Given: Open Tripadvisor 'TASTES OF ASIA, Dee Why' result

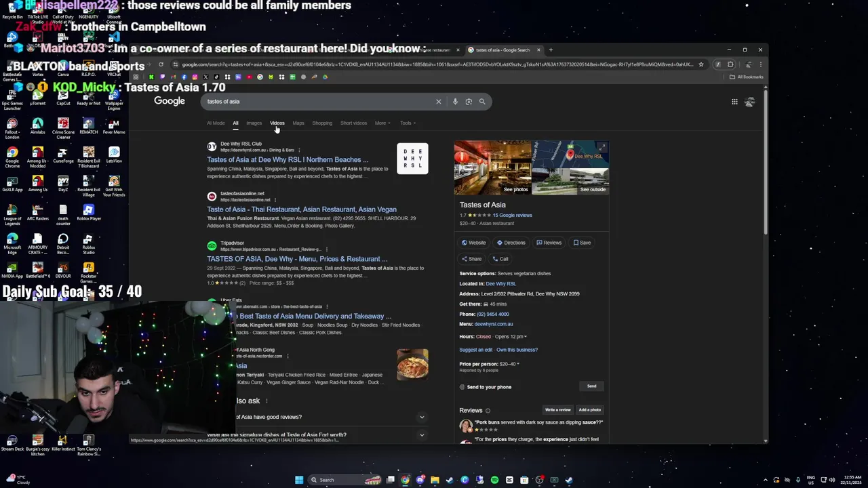Looking at the screenshot, I should pos(297,259).
